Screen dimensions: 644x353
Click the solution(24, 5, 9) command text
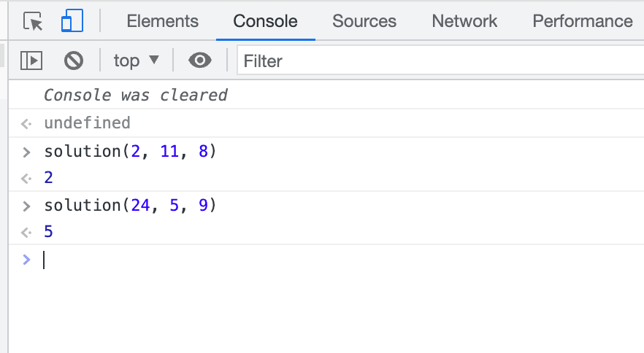(131, 206)
